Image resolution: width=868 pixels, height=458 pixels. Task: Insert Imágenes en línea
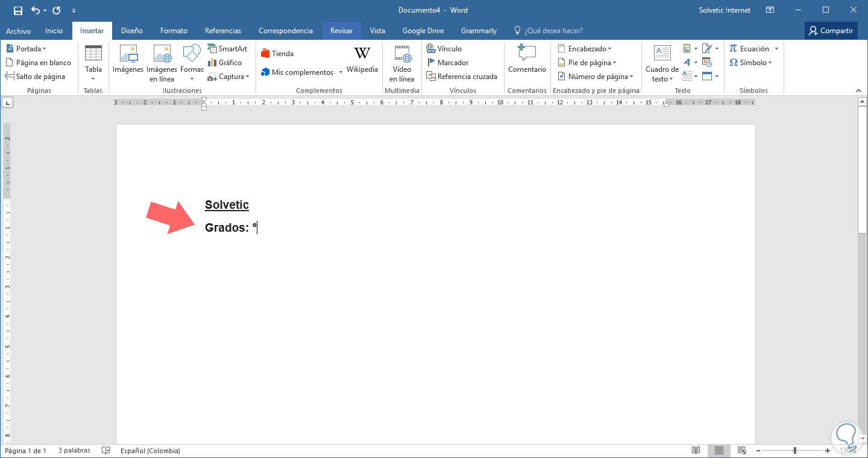point(162,63)
